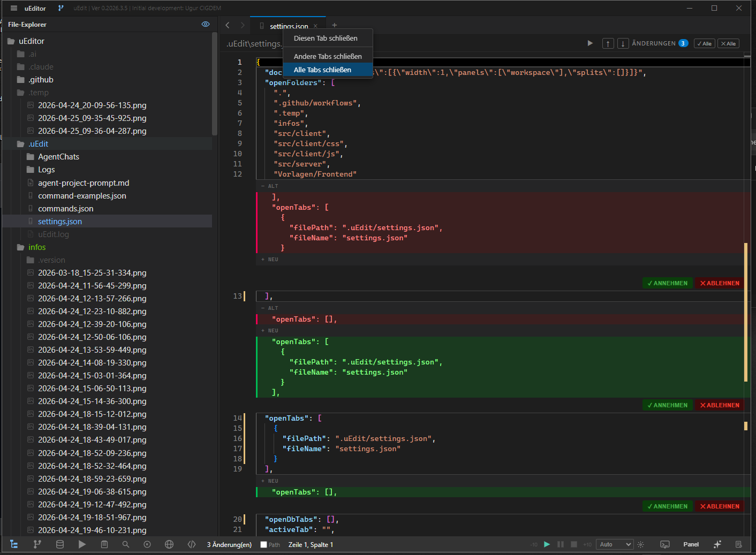This screenshot has height=555, width=756.
Task: Click the first ANNEHMEN button above line 13
Action: (x=668, y=283)
